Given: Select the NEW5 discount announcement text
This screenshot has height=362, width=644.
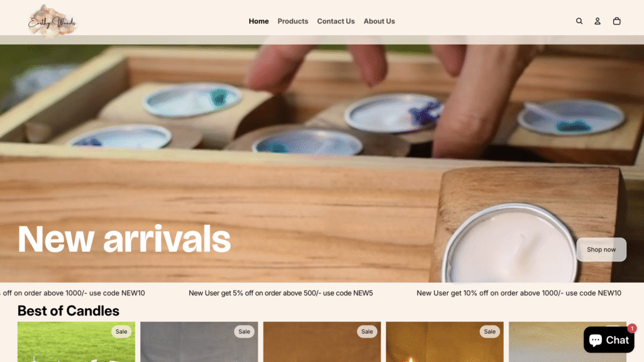Looking at the screenshot, I should (281, 293).
